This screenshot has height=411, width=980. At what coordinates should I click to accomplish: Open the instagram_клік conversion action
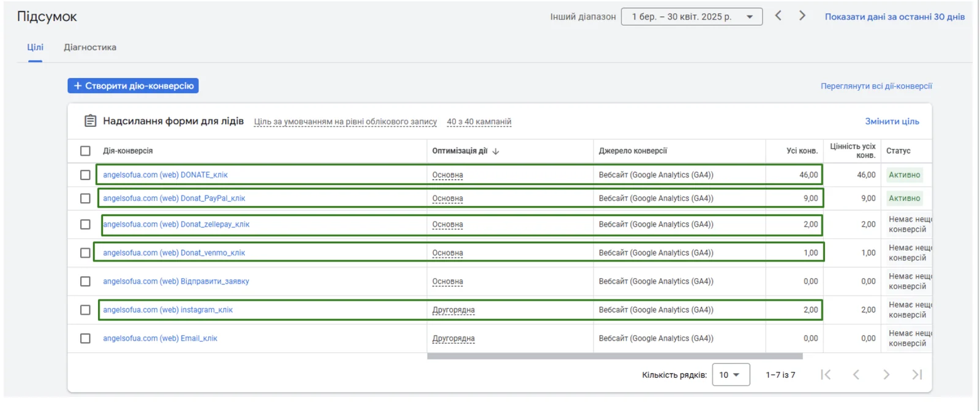tap(168, 310)
